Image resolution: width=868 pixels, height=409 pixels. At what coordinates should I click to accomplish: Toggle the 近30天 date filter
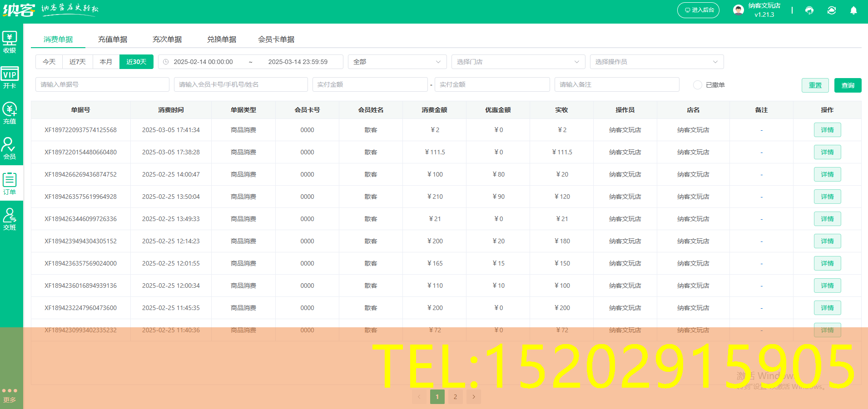(x=136, y=62)
